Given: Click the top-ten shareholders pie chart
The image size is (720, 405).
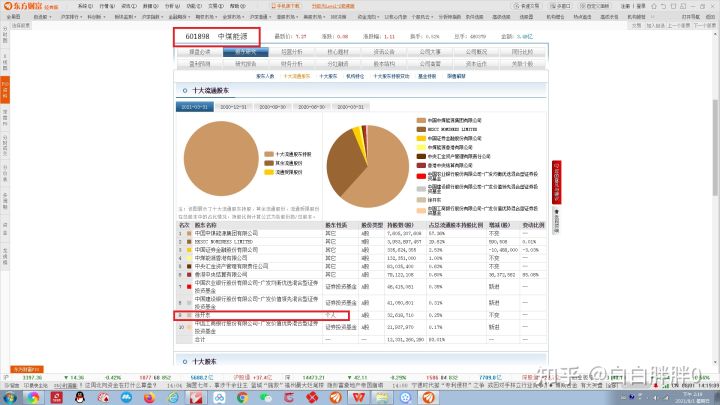Looking at the screenshot, I should [367, 166].
